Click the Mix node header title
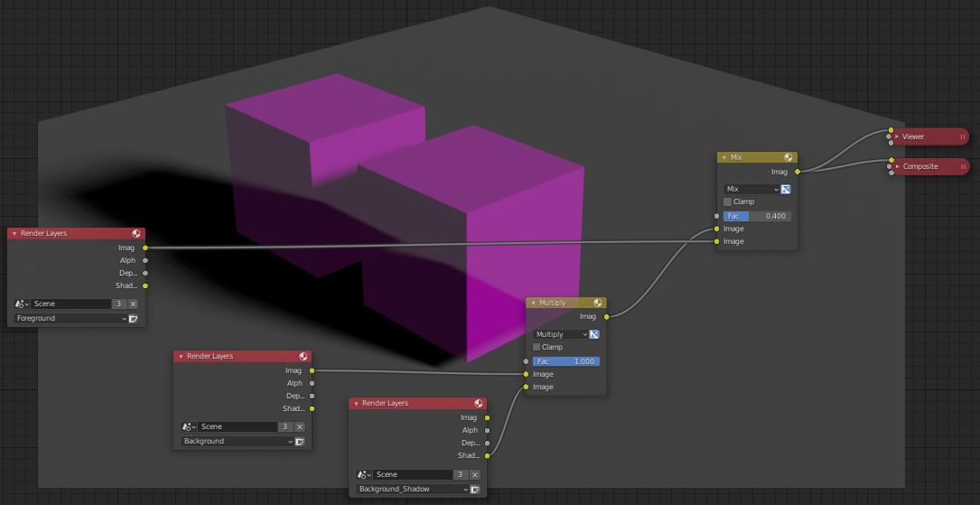Viewport: 980px width, 505px height. (x=736, y=157)
